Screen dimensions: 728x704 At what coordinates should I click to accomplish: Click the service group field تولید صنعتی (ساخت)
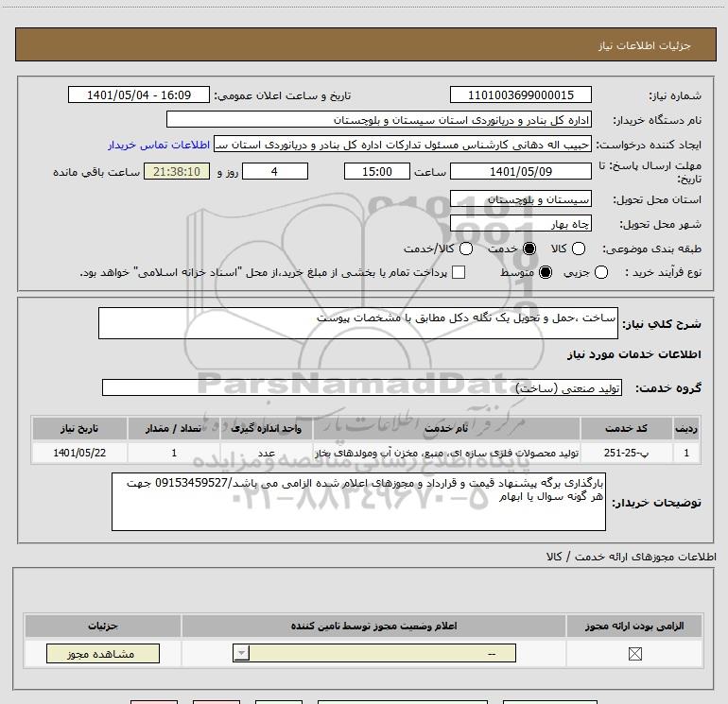(362, 387)
